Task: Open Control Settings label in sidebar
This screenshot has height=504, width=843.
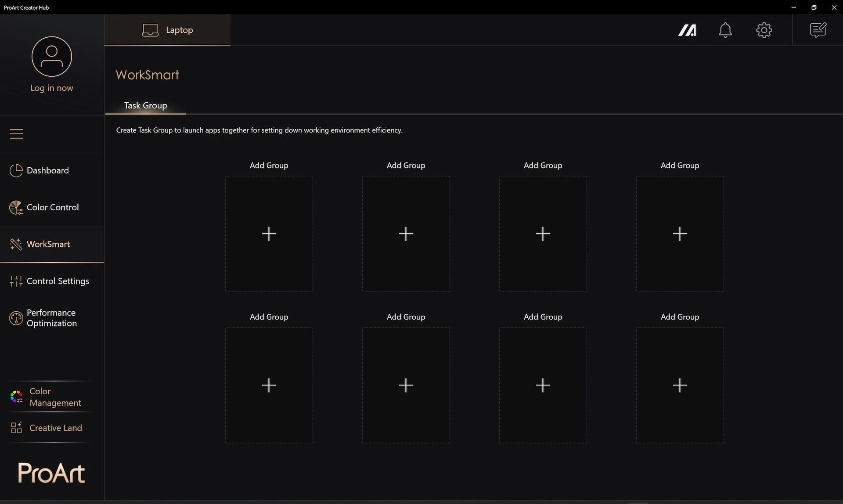Action: 58,281
